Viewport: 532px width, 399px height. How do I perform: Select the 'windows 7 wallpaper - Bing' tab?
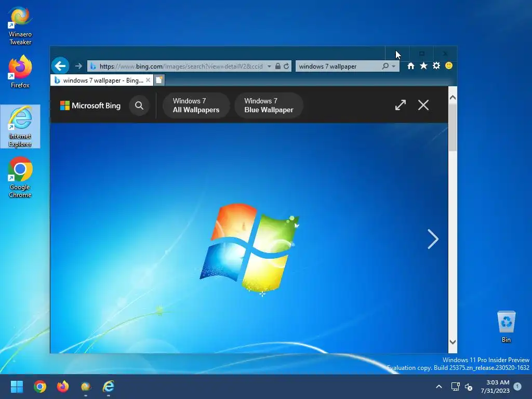[x=101, y=81]
